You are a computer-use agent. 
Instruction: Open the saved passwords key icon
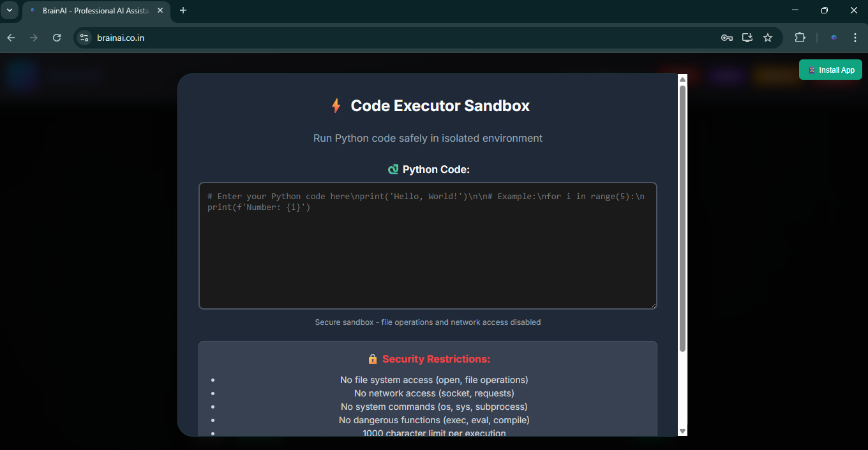[x=727, y=38]
